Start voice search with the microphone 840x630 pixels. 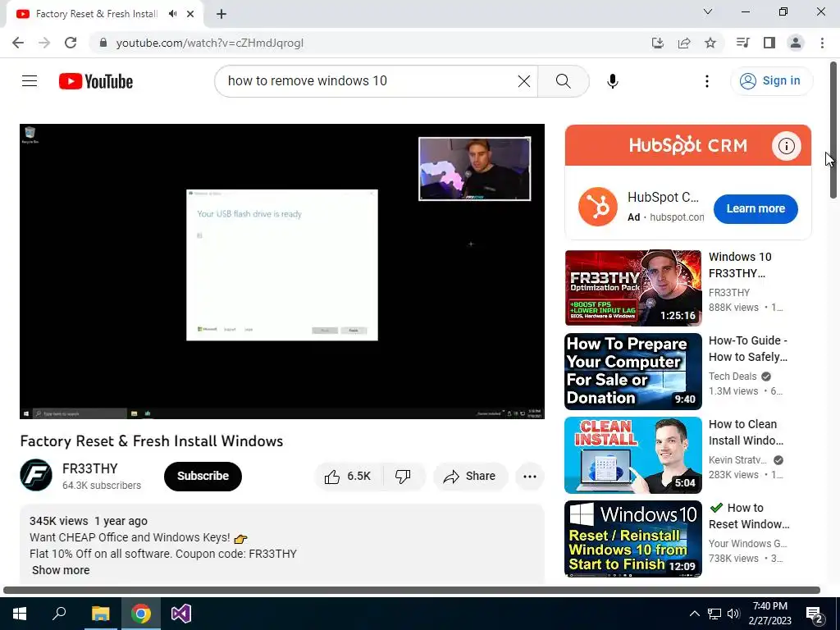click(x=612, y=81)
